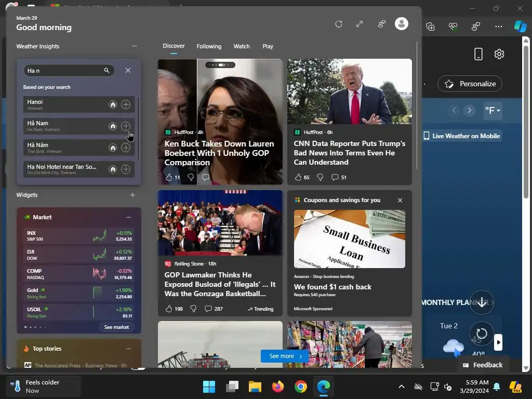Click the search magnifier in location box
The image size is (532, 399).
[107, 70]
